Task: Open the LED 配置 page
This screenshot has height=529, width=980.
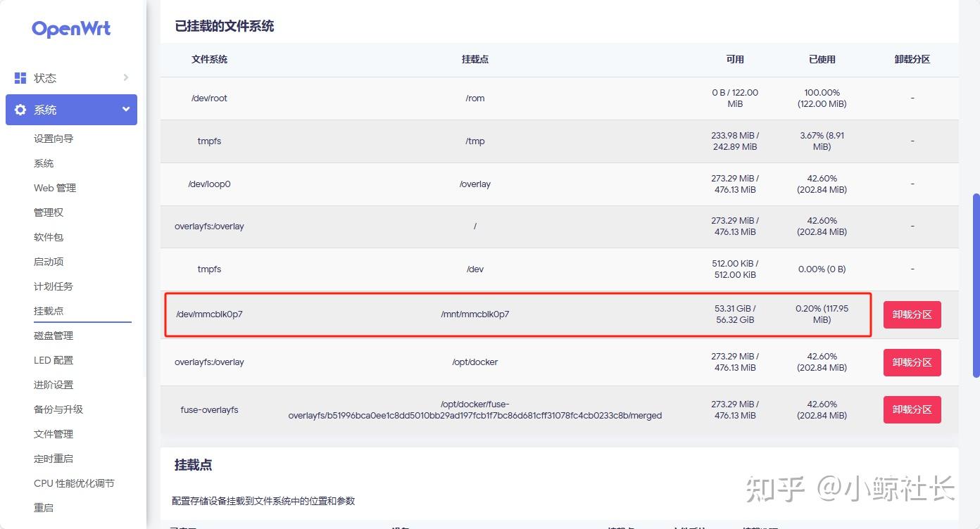Action: (x=54, y=359)
